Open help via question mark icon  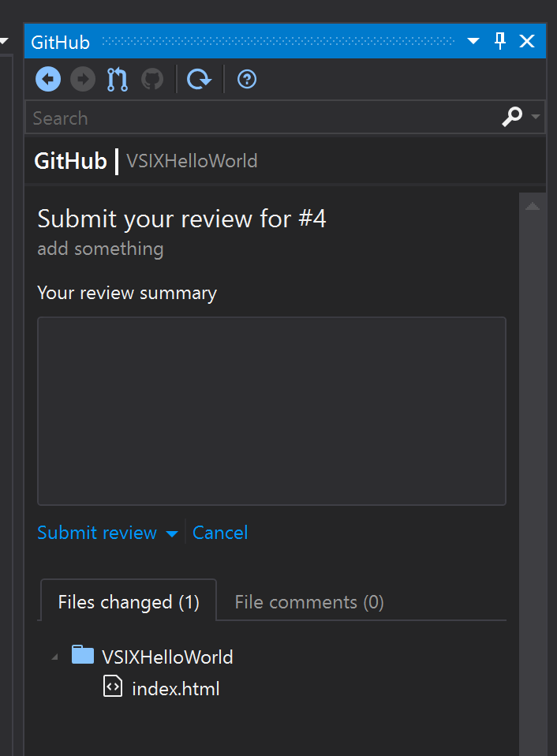tap(247, 79)
